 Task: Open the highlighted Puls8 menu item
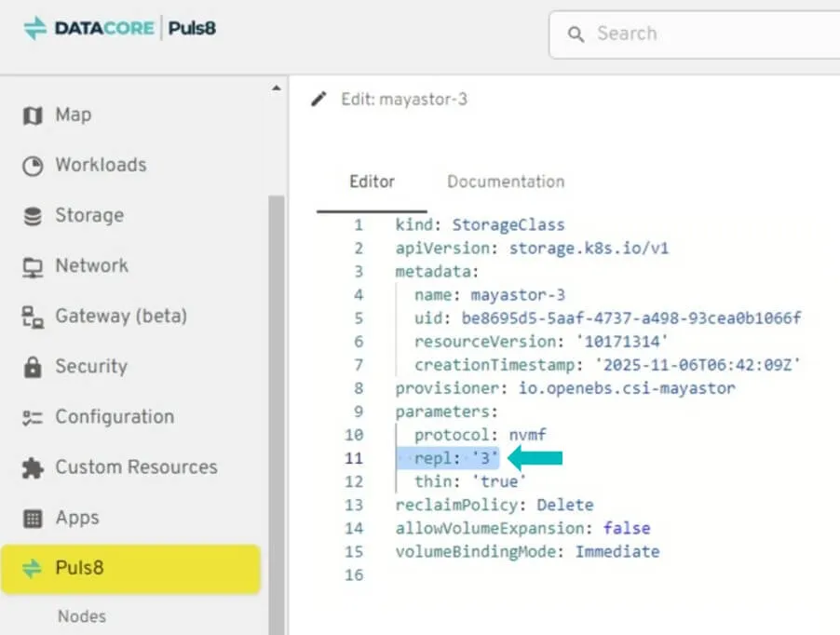(130, 568)
